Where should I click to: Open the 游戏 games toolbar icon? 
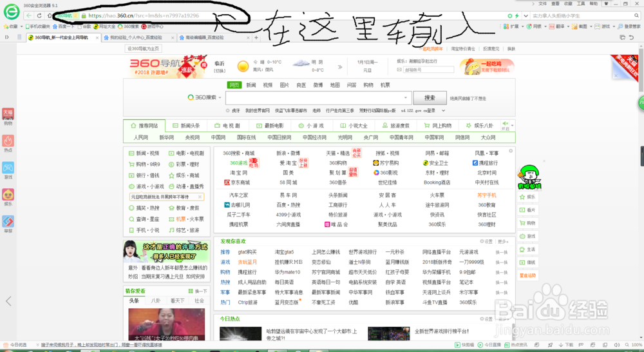[598, 26]
